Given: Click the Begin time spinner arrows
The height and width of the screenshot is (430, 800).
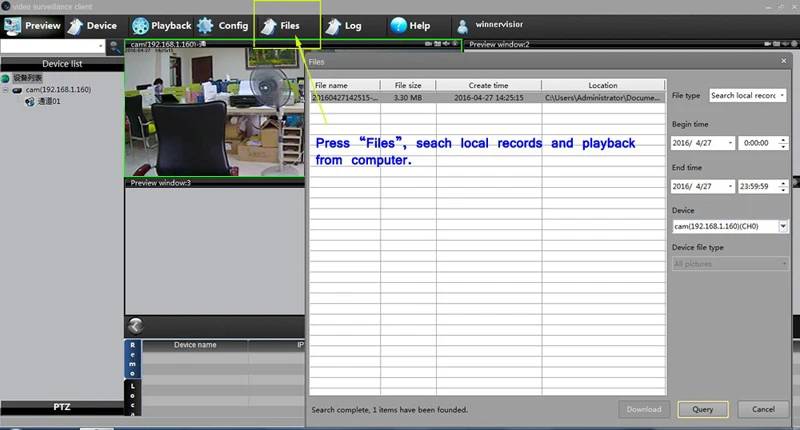Looking at the screenshot, I should (x=783, y=143).
